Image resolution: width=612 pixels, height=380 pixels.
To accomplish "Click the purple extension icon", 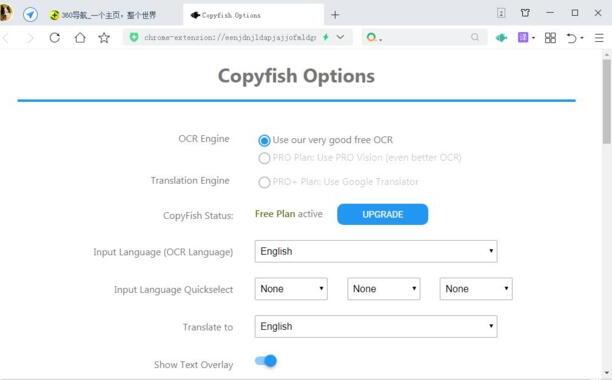I will [523, 37].
